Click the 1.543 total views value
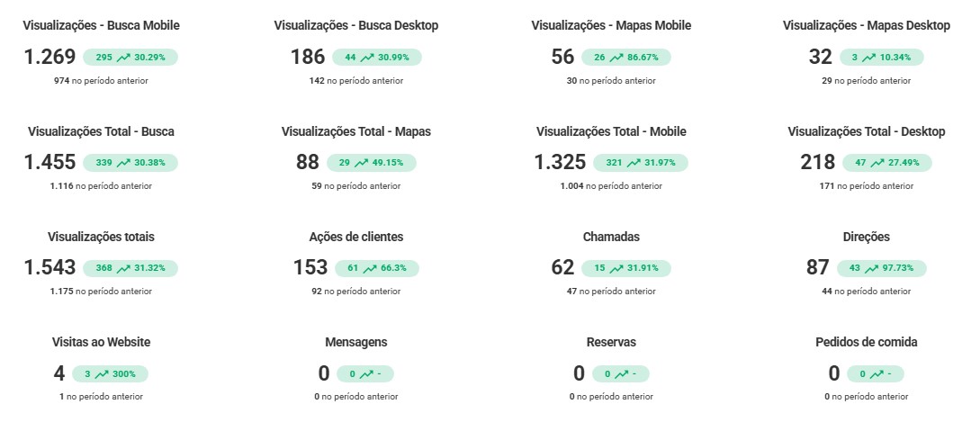The width and height of the screenshot is (980, 422). [x=50, y=267]
